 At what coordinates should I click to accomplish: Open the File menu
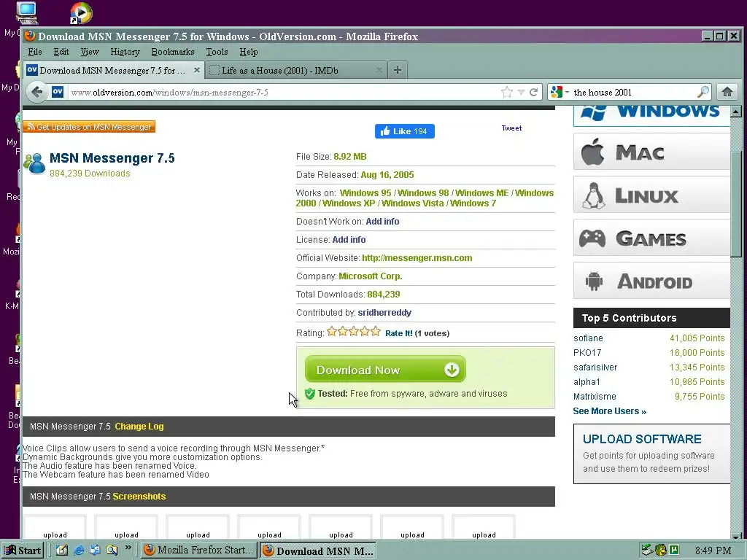pos(35,52)
